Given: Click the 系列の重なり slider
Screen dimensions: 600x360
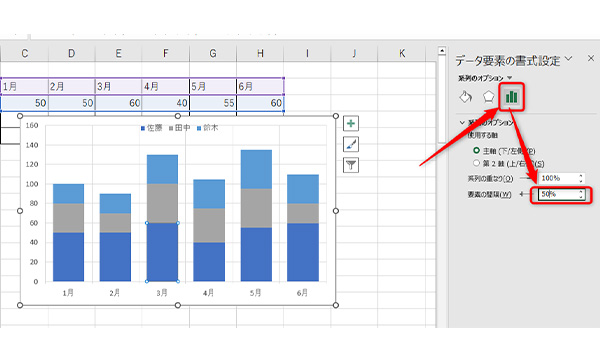Looking at the screenshot, I should (x=527, y=178).
